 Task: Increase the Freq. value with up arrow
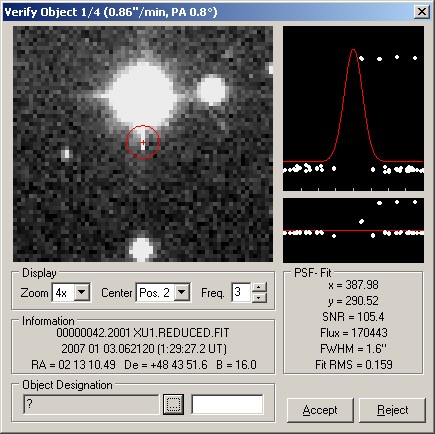(x=259, y=287)
